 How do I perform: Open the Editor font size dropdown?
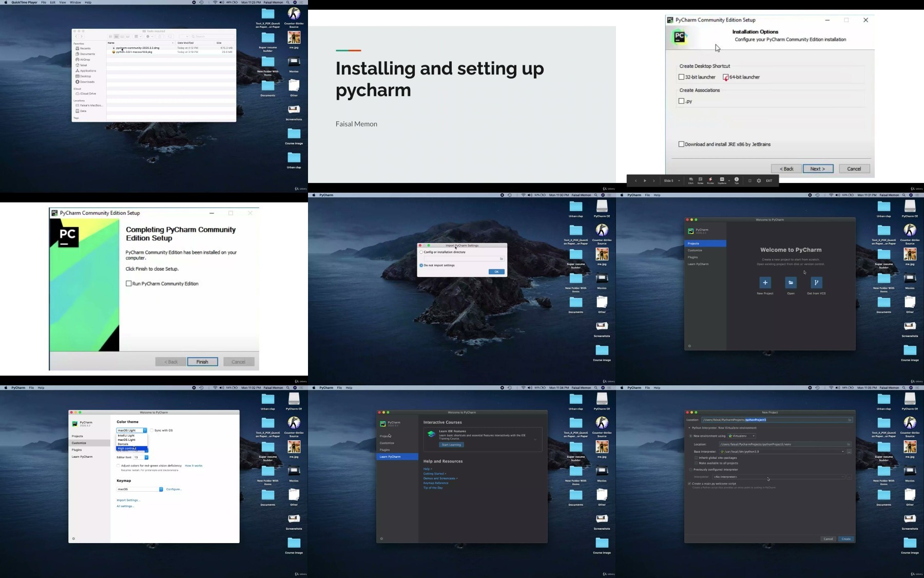coord(141,457)
